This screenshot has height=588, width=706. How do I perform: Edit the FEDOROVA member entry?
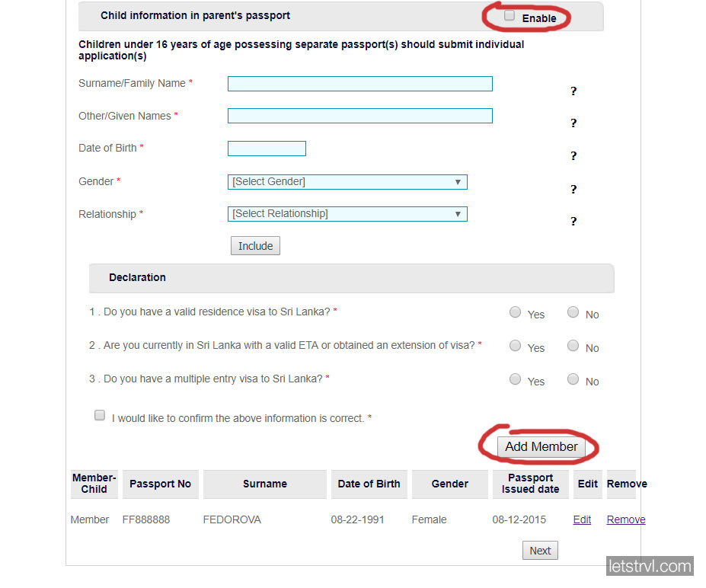pyautogui.click(x=582, y=519)
